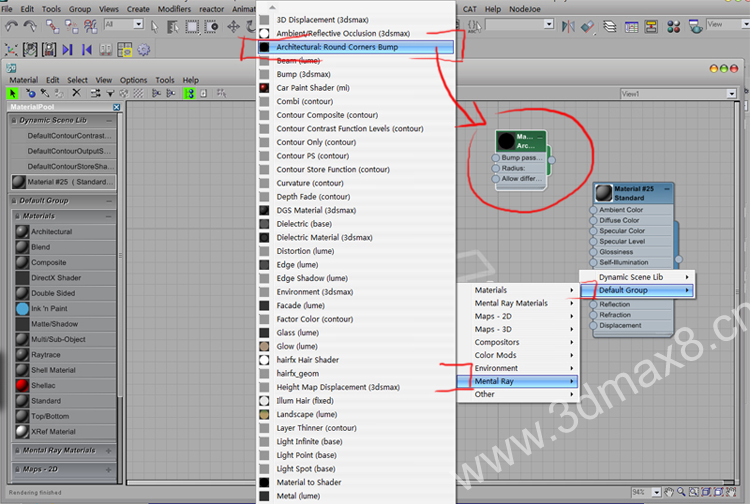Click the Mirror tool icon
750x504 pixels.
coord(568,26)
